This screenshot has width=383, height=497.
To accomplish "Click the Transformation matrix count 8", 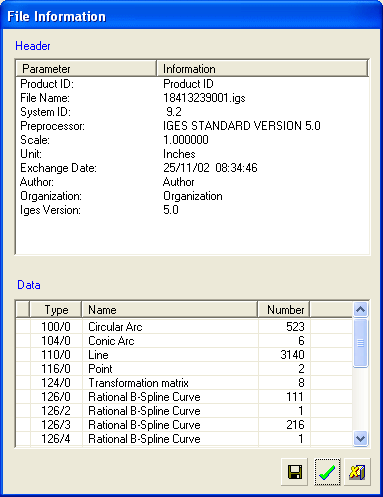I will click(x=301, y=383).
